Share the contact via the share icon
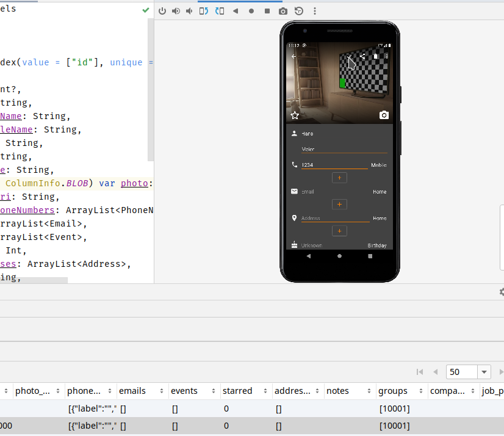504x436 pixels. pyautogui.click(x=362, y=56)
